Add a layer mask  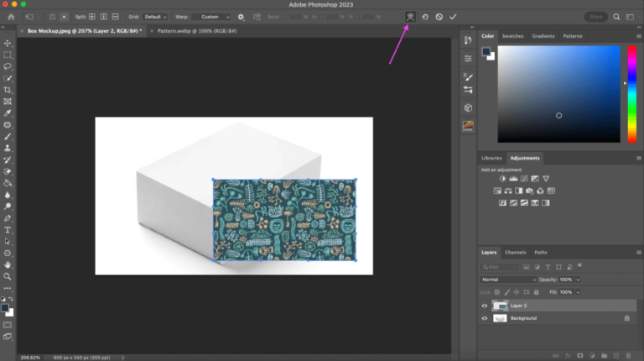coord(580,356)
